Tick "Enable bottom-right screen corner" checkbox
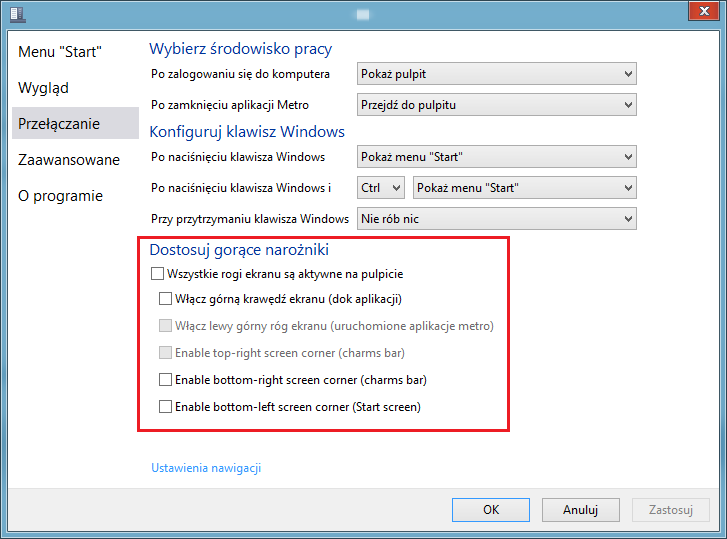The image size is (727, 539). click(x=166, y=379)
